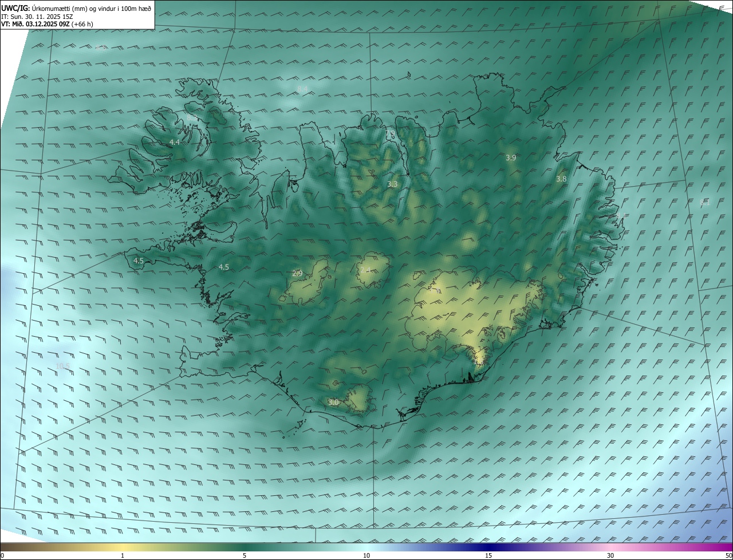Select the '30' label on the color scale
This screenshot has width=733, height=560.
[x=610, y=555]
